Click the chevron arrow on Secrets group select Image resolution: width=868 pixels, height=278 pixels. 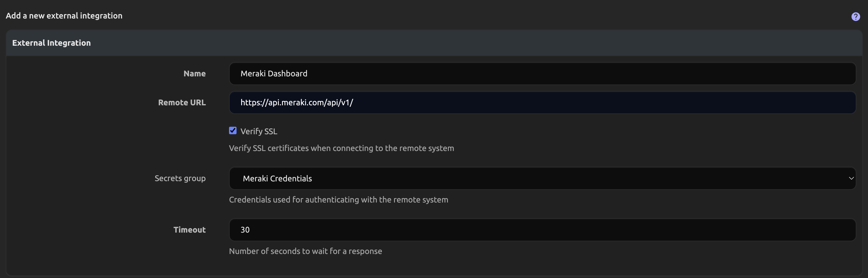pyautogui.click(x=851, y=178)
